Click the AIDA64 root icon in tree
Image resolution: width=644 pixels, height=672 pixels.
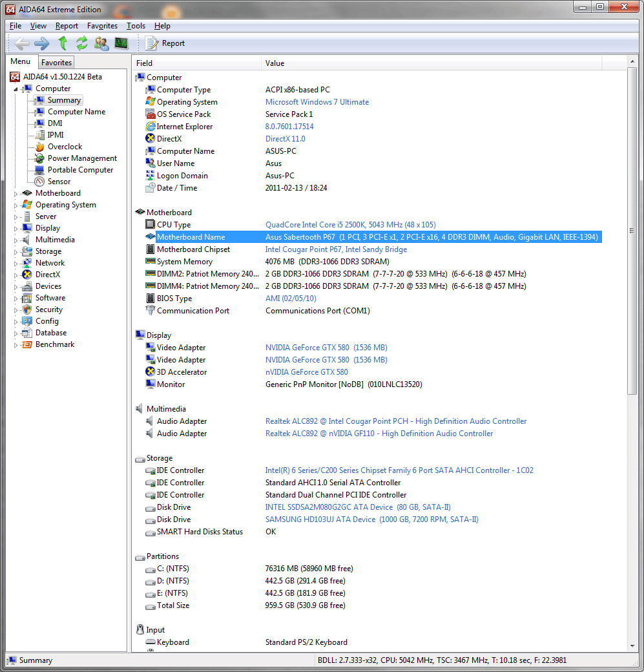[15, 77]
